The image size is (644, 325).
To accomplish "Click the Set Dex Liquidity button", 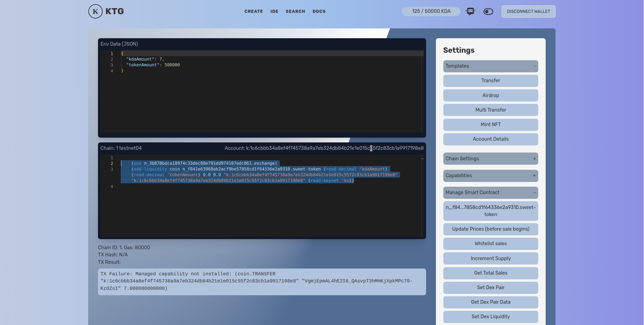I will coord(491,317).
